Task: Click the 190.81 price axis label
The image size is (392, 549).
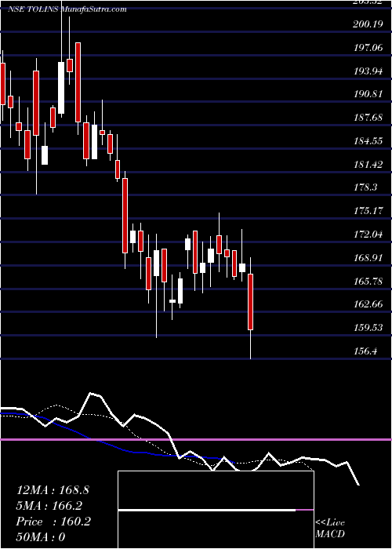Action: (368, 94)
